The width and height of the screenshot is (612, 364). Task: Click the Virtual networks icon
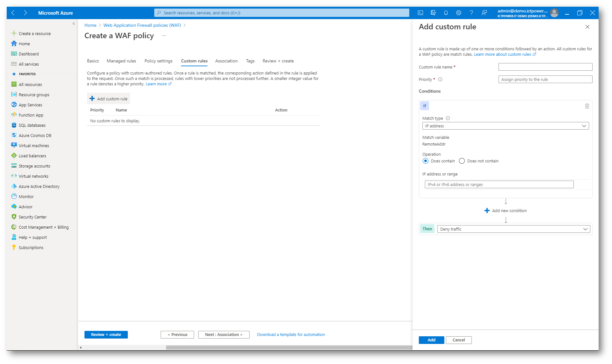coord(14,176)
